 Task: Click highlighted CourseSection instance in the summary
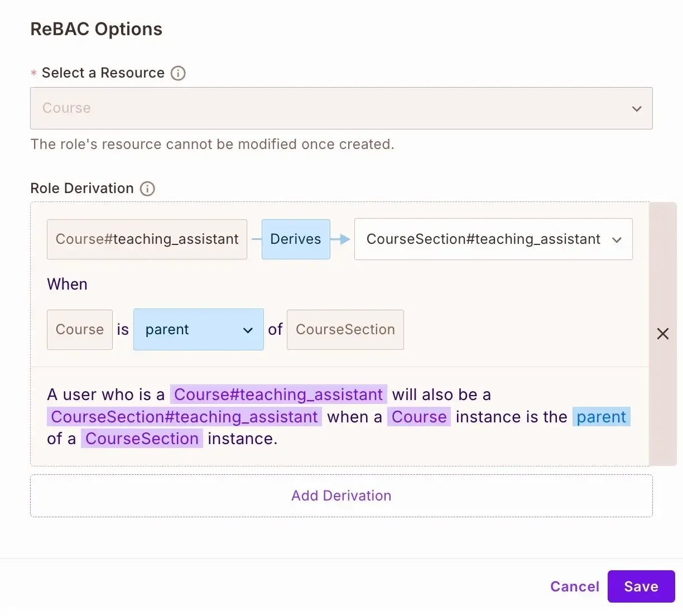pos(142,439)
